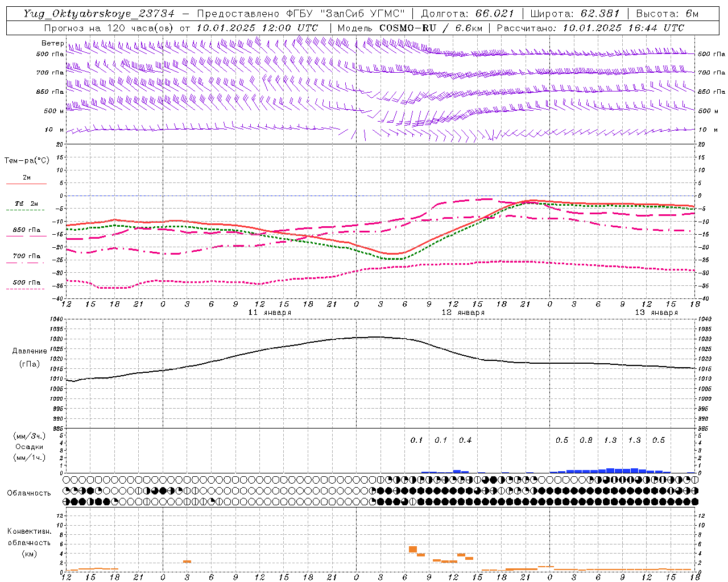Click the tallest orange convective cloud bar
The image size is (728, 582).
pyautogui.click(x=413, y=549)
